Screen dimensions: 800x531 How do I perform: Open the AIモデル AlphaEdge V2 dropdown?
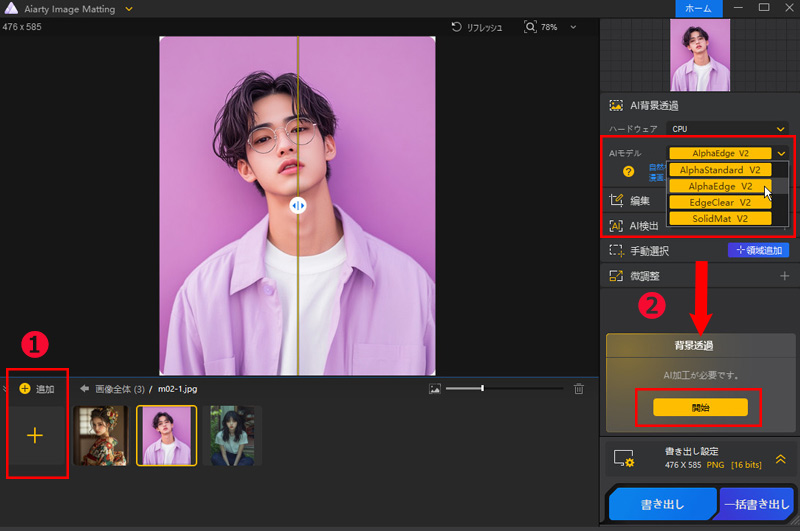pyautogui.click(x=728, y=153)
